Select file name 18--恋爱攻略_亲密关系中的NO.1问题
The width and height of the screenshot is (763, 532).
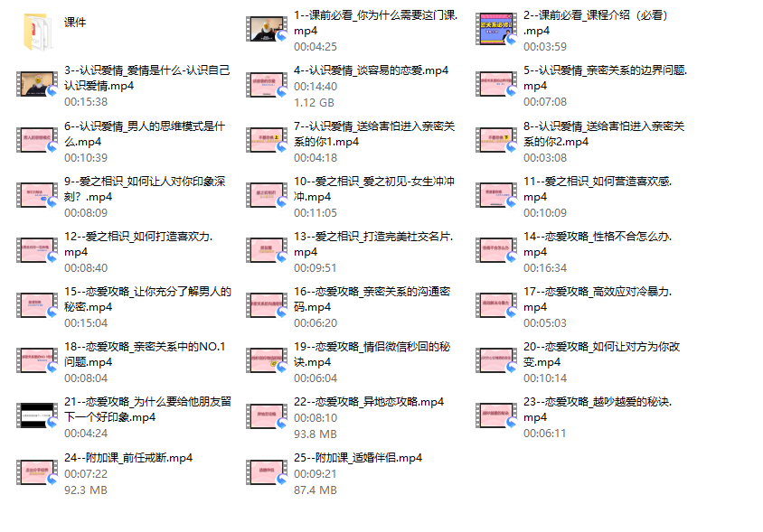coord(145,354)
